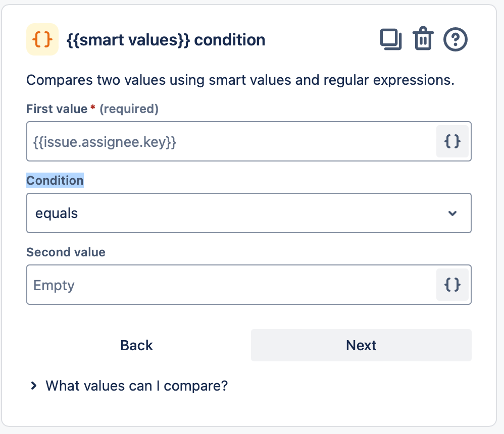Select the highlighted Condition label
The width and height of the screenshot is (504, 434).
[x=55, y=180]
